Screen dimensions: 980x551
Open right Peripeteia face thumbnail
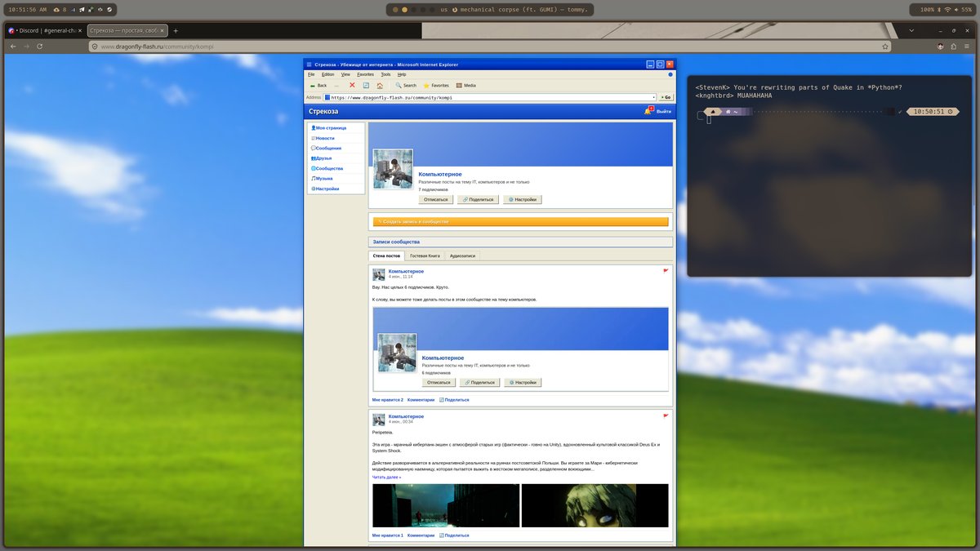[x=595, y=505]
